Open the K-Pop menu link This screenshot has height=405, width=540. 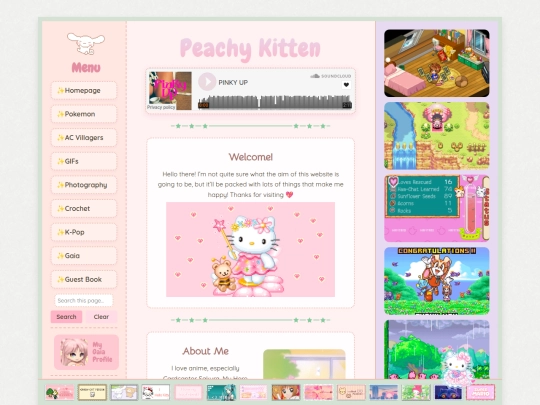pos(84,232)
